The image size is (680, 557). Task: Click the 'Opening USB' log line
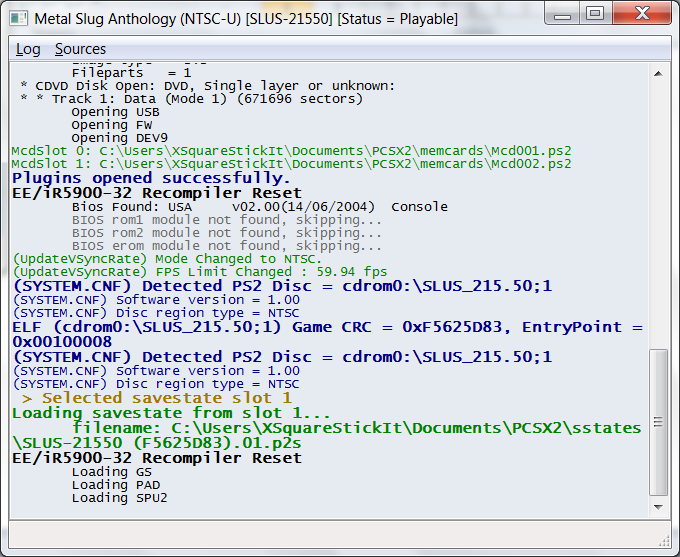(x=115, y=112)
